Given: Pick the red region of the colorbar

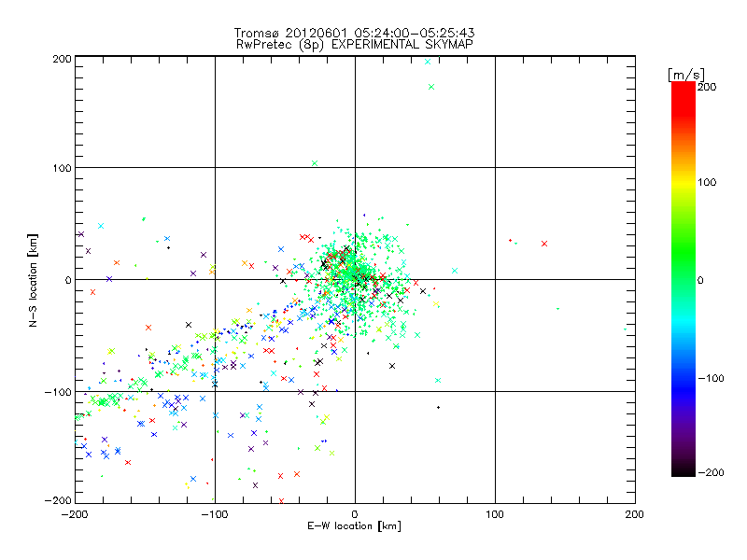Looking at the screenshot, I should 684,100.
